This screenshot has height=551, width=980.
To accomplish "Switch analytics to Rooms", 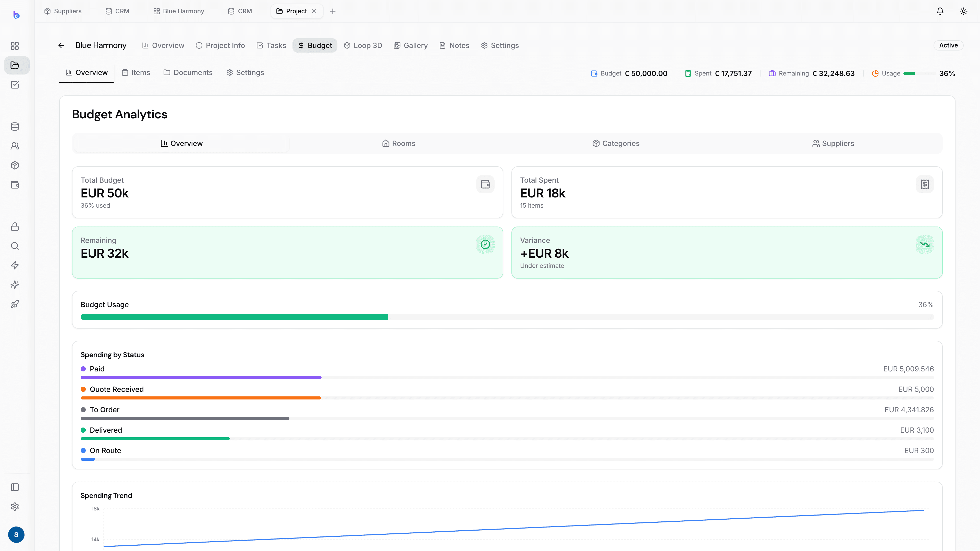I will tap(399, 144).
